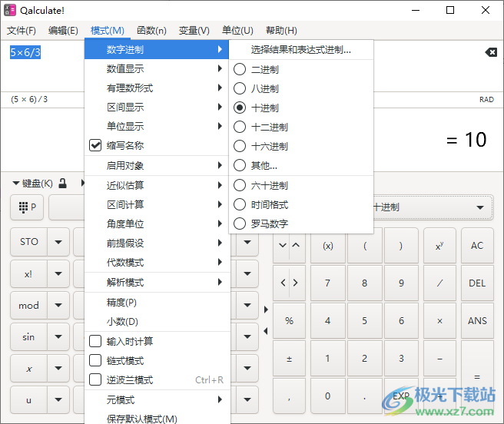Click the AC clear button
The image size is (504, 424).
pyautogui.click(x=477, y=246)
